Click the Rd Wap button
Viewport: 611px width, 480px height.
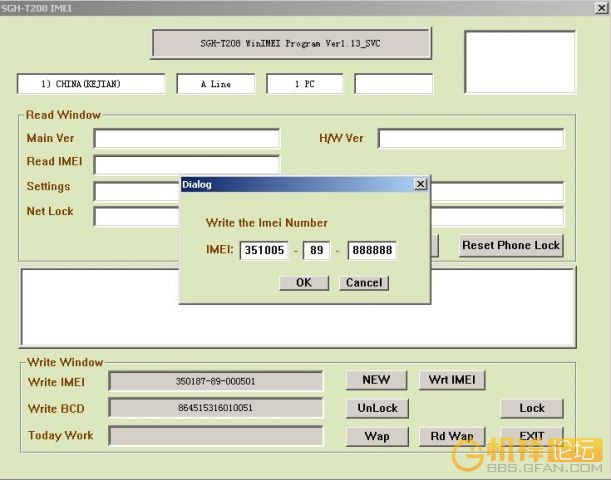[x=452, y=436]
